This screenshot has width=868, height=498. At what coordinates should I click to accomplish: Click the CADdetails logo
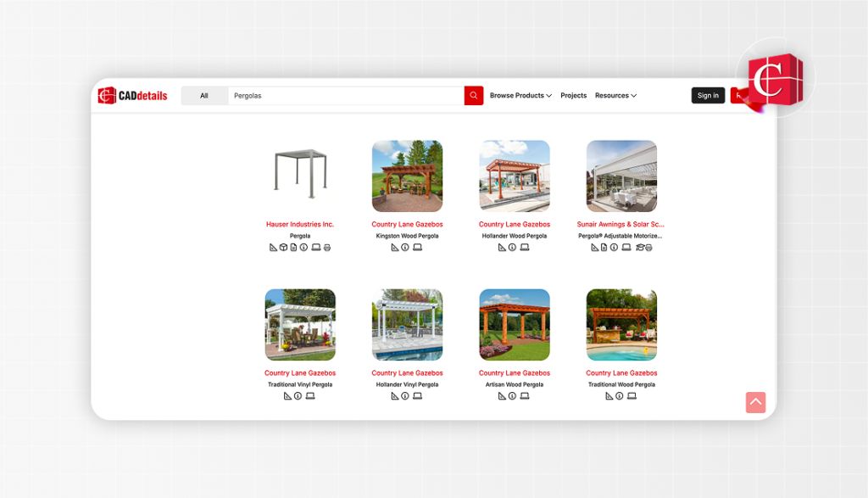click(x=132, y=95)
